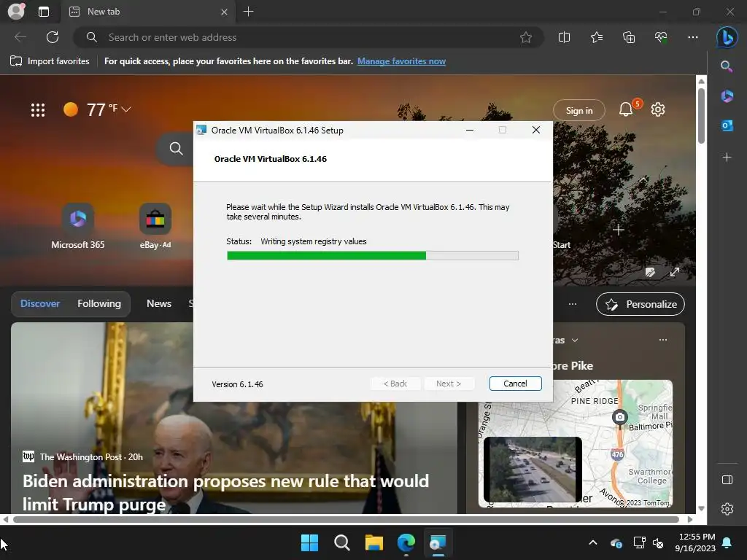
Task: Open File Explorer from the taskbar
Action: pos(374,542)
